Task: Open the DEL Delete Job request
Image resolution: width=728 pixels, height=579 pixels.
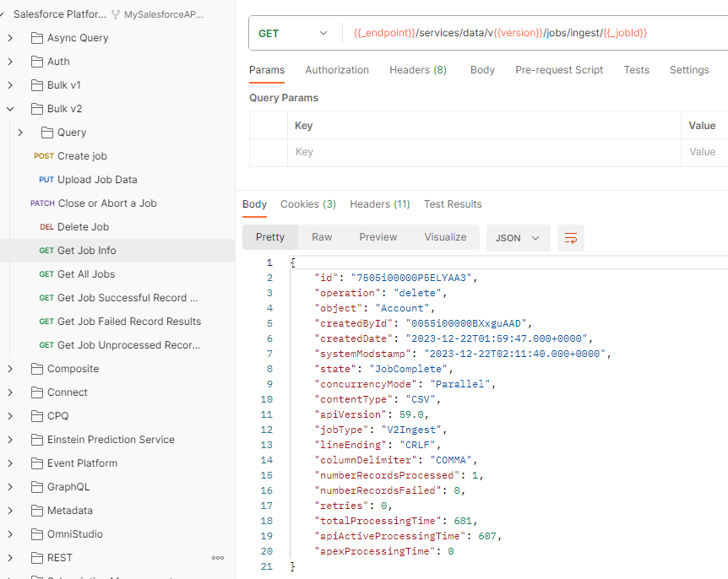Action: pyautogui.click(x=117, y=227)
